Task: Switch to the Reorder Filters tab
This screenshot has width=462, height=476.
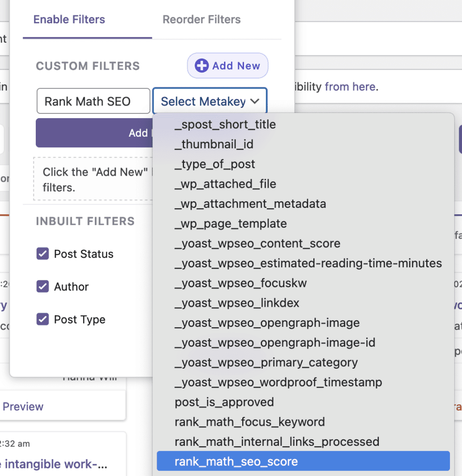Action: click(x=201, y=20)
